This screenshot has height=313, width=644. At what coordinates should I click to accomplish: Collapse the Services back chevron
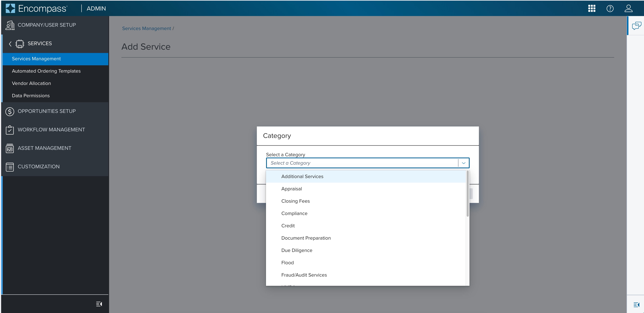point(10,44)
